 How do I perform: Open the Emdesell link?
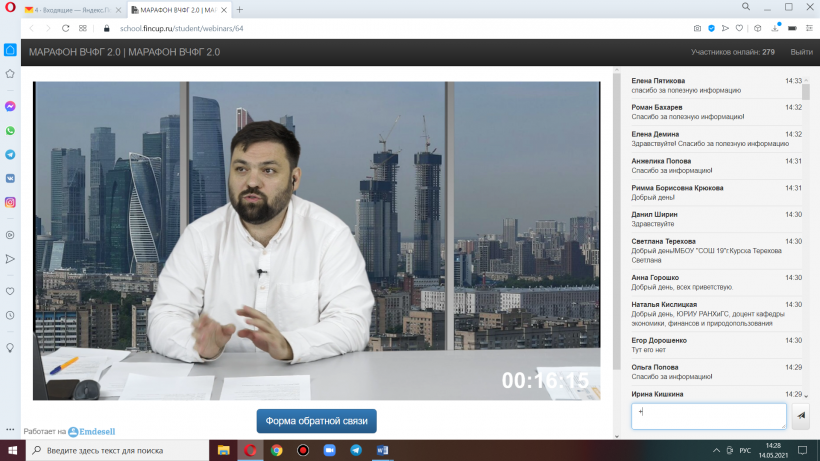point(92,431)
